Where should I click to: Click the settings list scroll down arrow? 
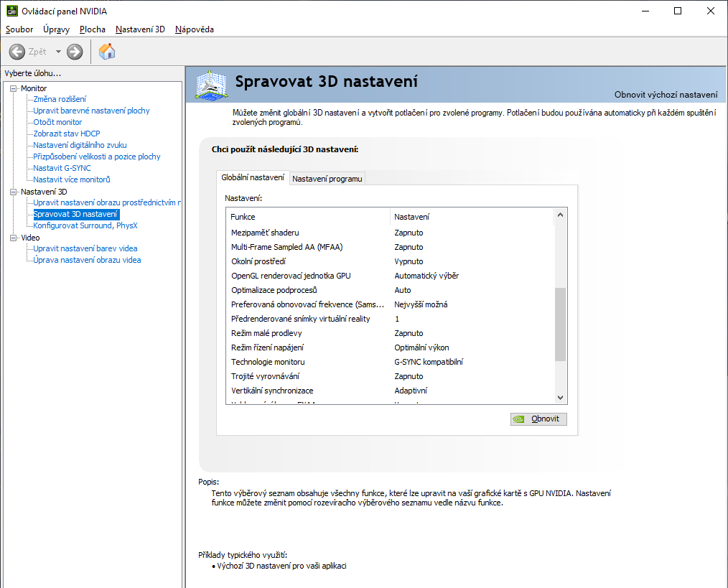(x=561, y=398)
